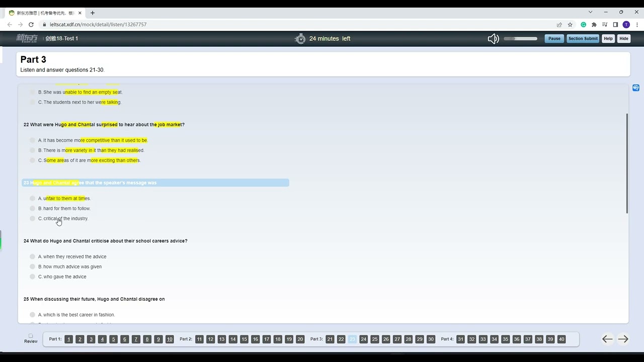This screenshot has width=644, height=362.
Task: Select Q25 option A best career in fashion
Action: pos(32,315)
